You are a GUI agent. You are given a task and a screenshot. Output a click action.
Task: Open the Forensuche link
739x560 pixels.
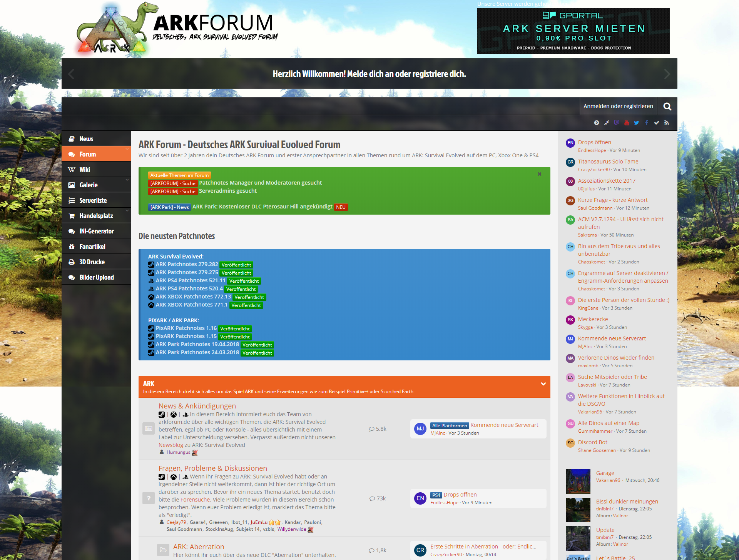(195, 500)
